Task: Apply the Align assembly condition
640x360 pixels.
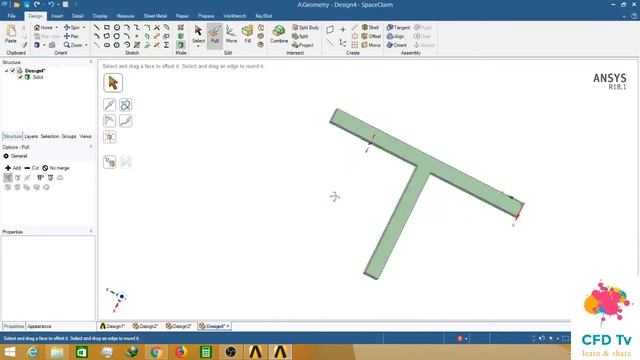Action: click(396, 36)
